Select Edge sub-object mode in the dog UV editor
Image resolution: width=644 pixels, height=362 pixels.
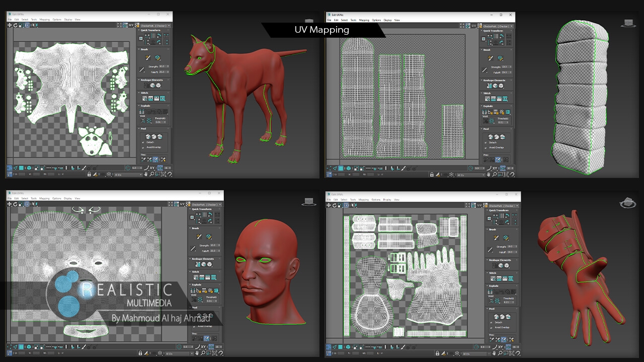(x=15, y=168)
